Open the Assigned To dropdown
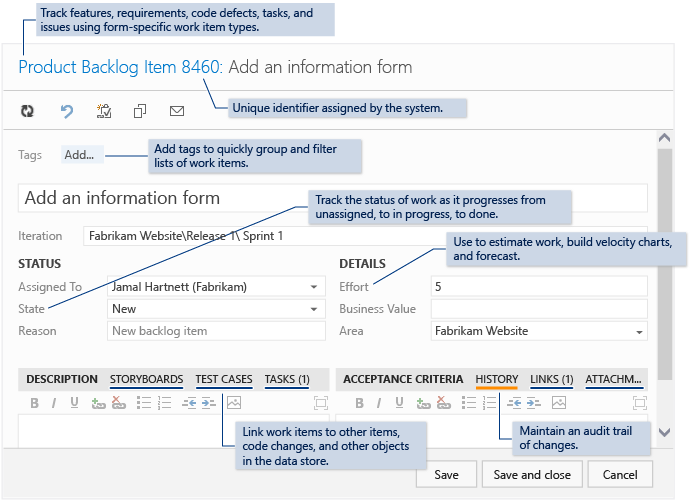691x500 pixels. [313, 287]
